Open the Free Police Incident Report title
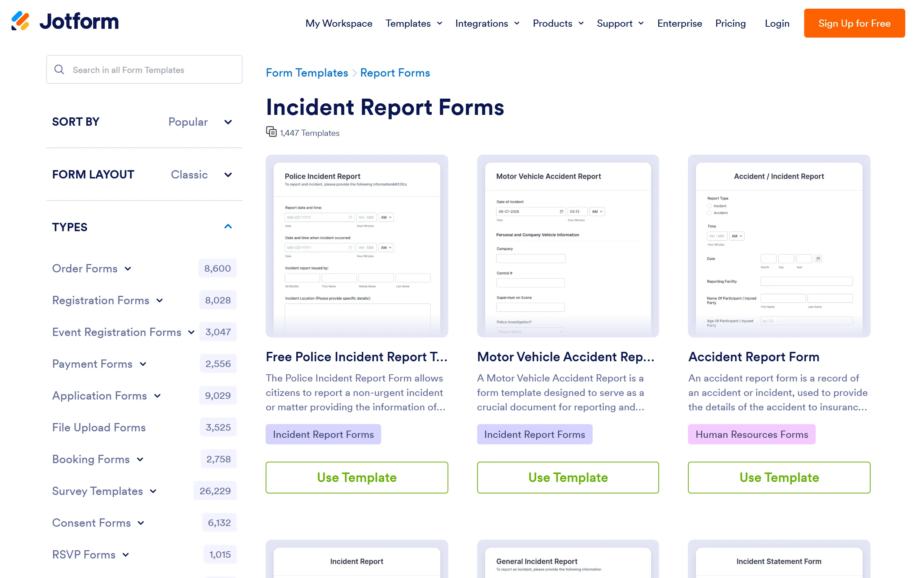 [x=357, y=357]
